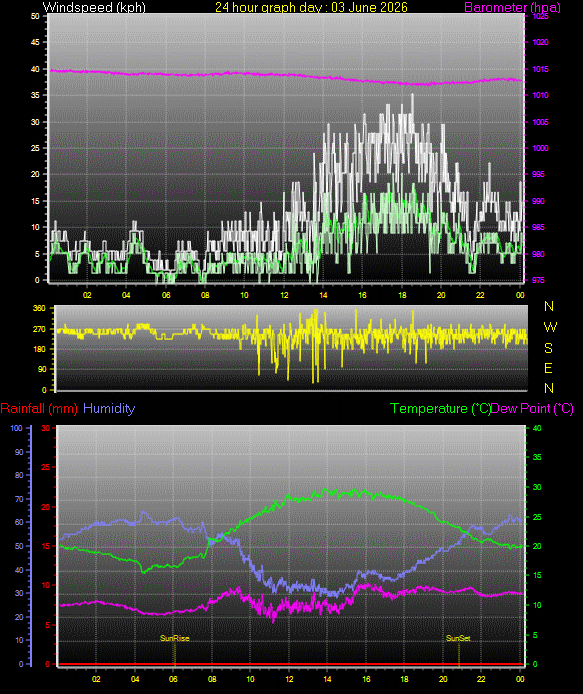Click the 100 humidity axis value
Viewport: 583px width, 694px height.
pos(16,428)
